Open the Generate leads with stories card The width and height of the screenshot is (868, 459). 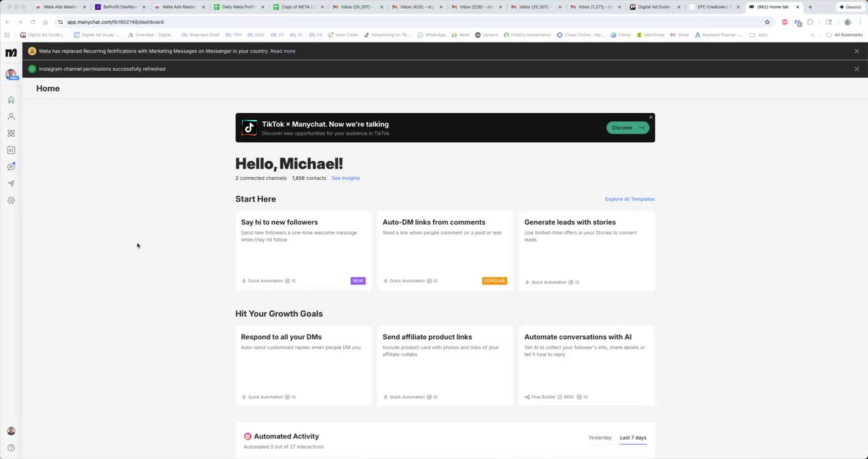pos(587,251)
